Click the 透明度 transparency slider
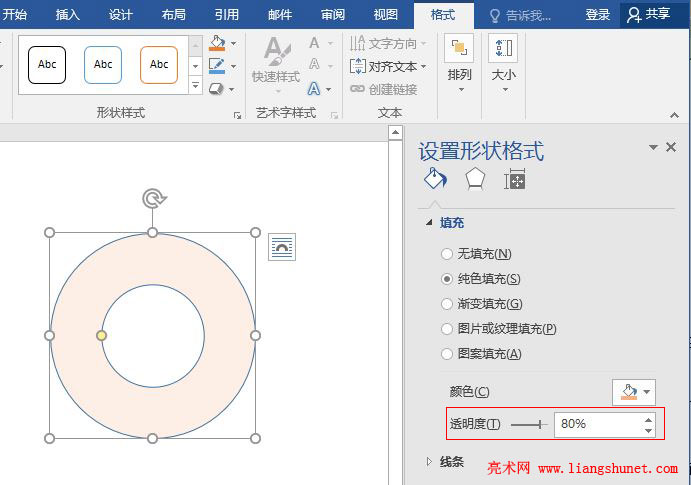Viewport: 691px width, 485px height. [x=529, y=425]
